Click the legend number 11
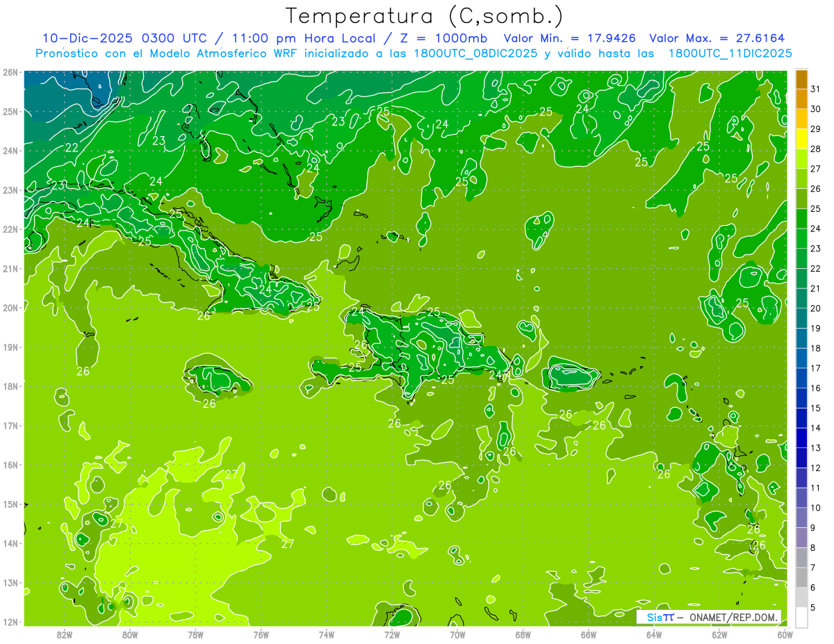This screenshot has width=834, height=644. coord(816,488)
